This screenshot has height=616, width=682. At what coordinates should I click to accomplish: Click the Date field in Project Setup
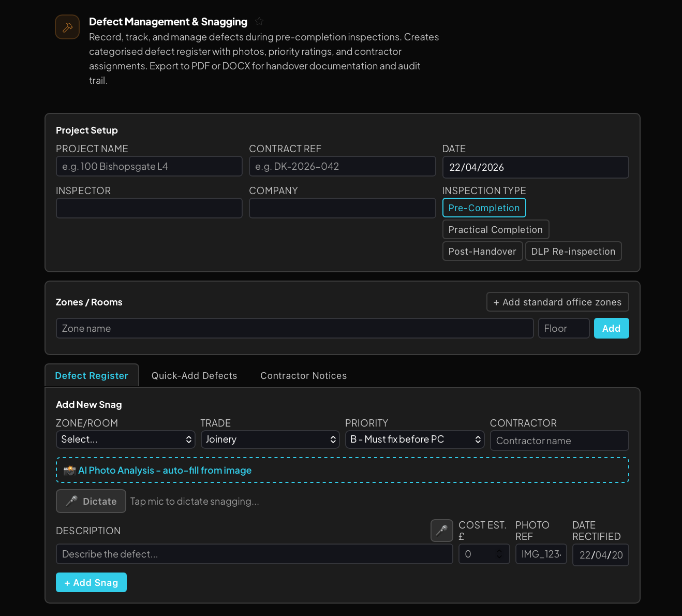pos(536,167)
